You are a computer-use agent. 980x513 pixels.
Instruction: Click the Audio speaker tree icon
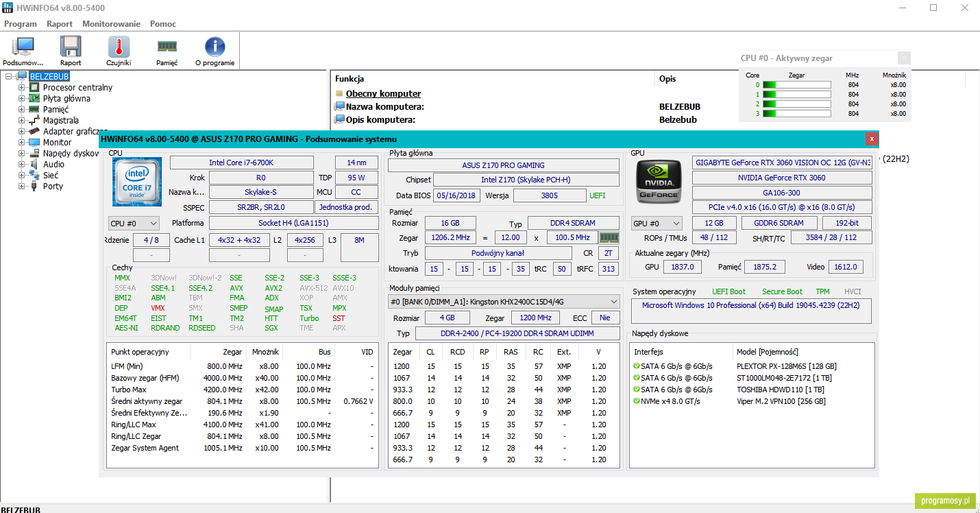click(34, 165)
